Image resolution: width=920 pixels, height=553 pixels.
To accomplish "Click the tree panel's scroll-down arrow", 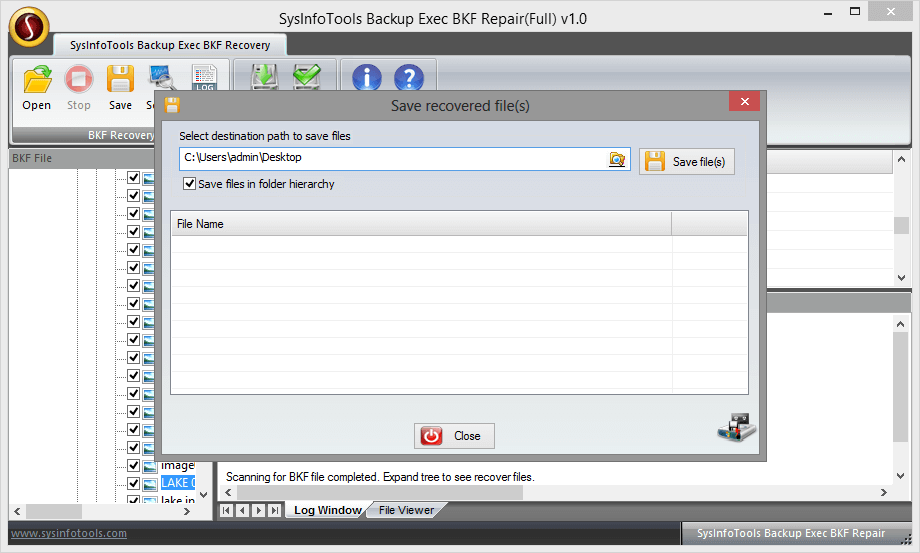I will pos(204,495).
